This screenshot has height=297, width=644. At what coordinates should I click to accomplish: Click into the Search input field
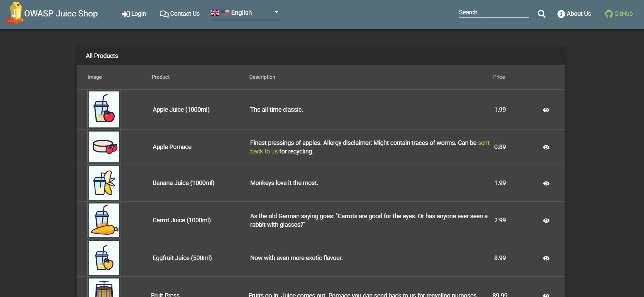[493, 13]
